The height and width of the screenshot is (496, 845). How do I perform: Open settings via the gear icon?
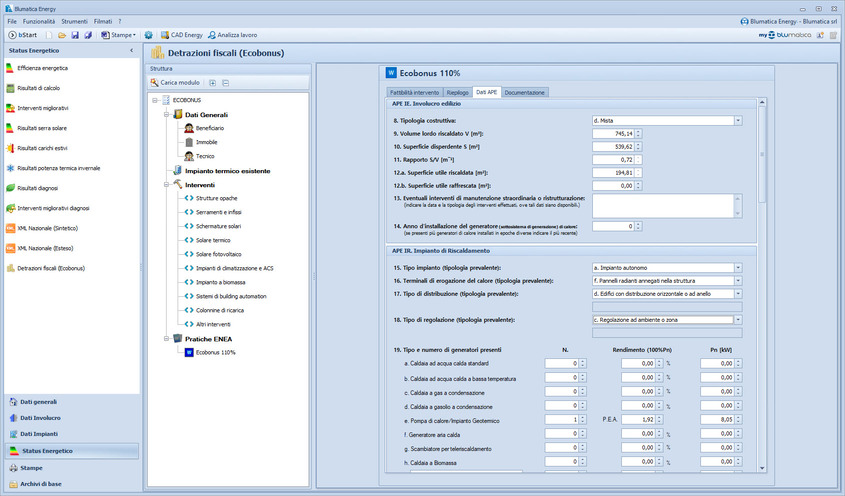click(x=148, y=35)
